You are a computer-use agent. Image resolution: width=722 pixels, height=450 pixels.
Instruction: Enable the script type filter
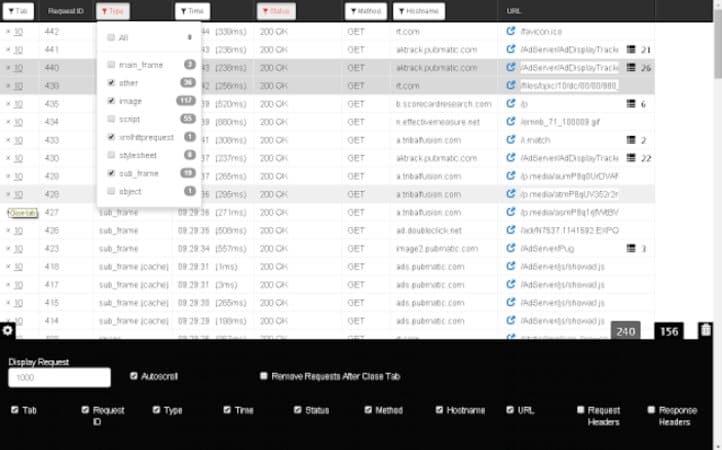(111, 119)
